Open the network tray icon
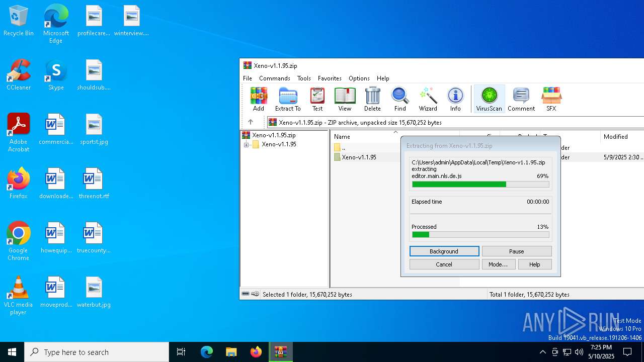 pos(567,352)
